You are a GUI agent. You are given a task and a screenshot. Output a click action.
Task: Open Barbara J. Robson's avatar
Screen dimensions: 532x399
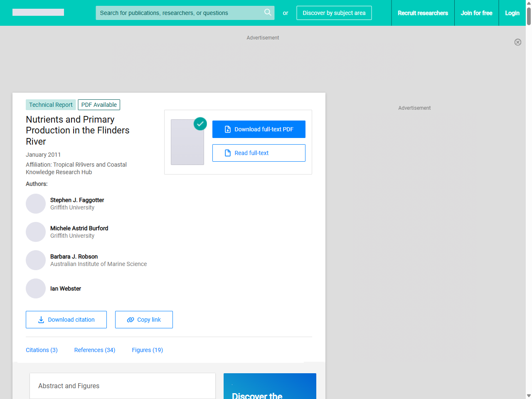tap(36, 260)
